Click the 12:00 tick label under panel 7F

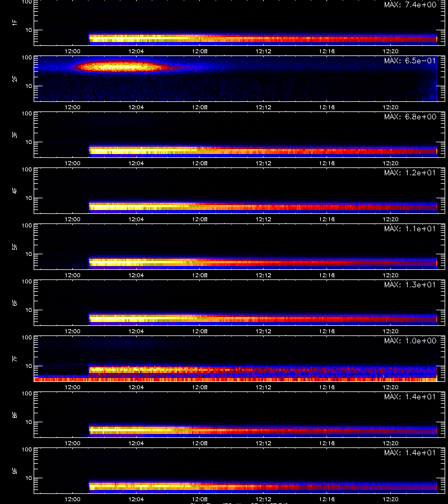click(72, 388)
